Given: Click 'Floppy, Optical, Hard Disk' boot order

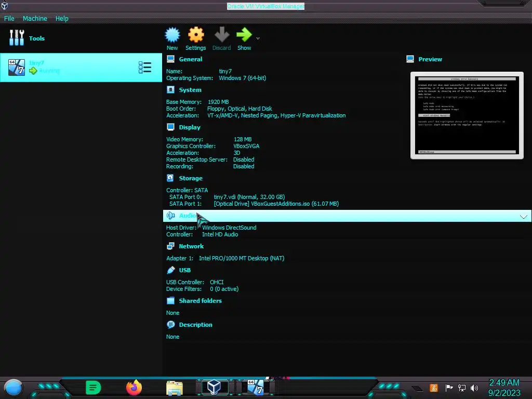Looking at the screenshot, I should click(240, 109).
